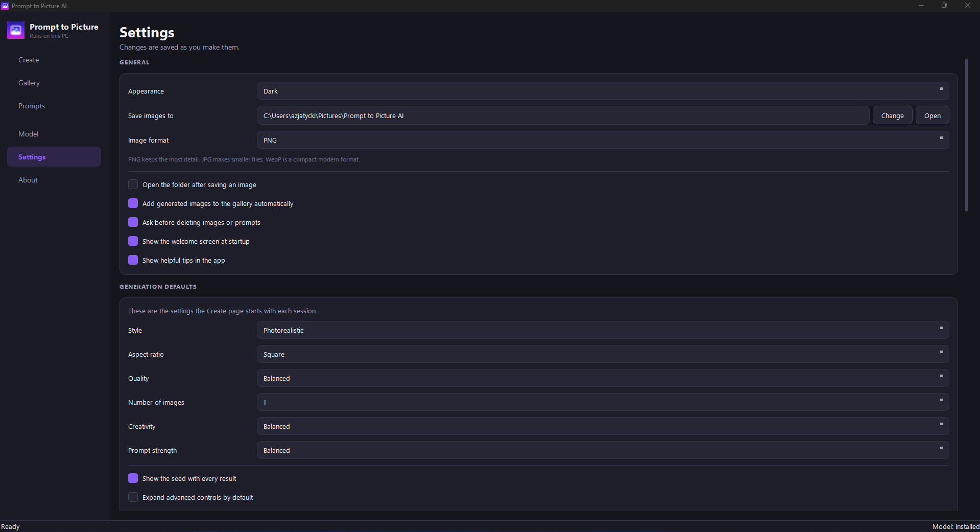This screenshot has height=532, width=980.
Task: Close the Prompt to Picture AI window
Action: [968, 6]
